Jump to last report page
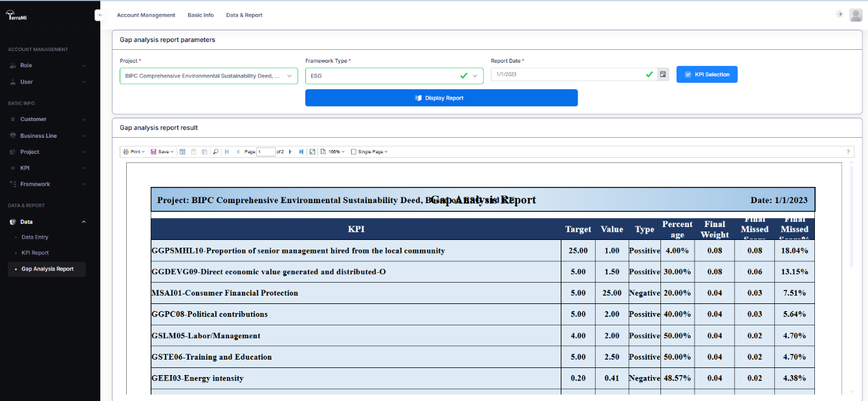The height and width of the screenshot is (401, 868). (x=301, y=152)
